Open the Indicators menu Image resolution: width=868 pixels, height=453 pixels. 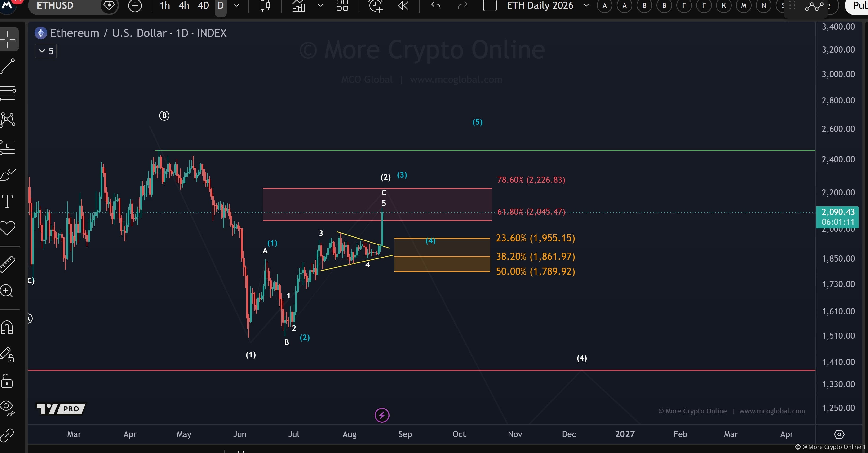(x=299, y=6)
